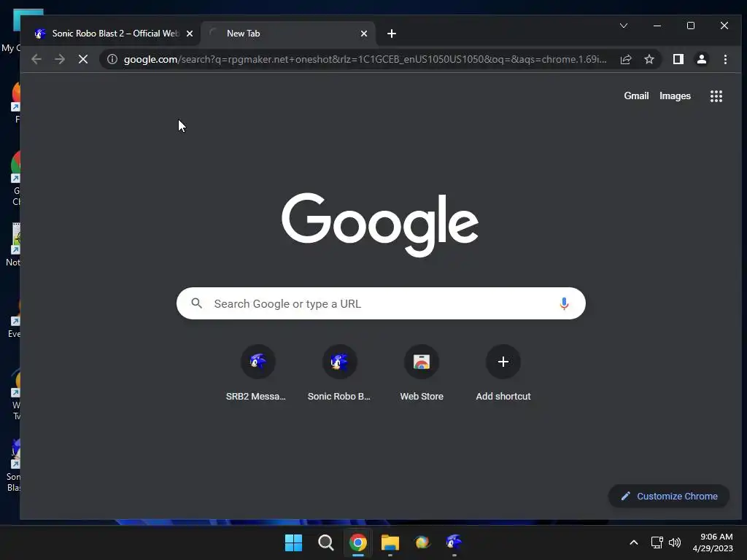Click the magnifier in Google search box
The width and height of the screenshot is (747, 560).
point(197,303)
